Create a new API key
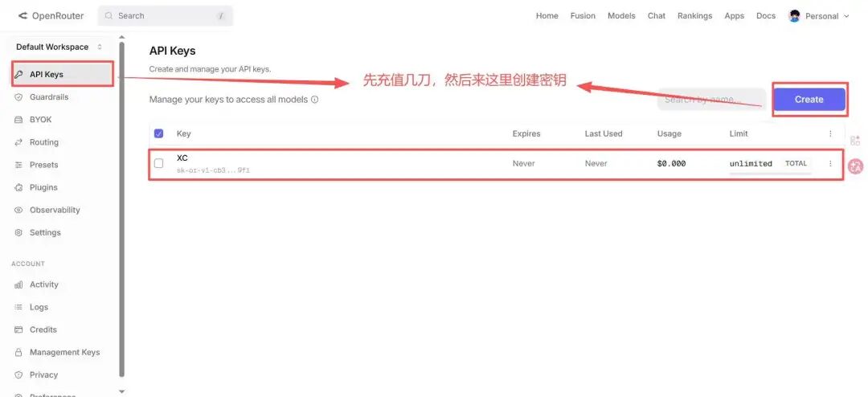Screen dimensions: 868x397 (809, 100)
